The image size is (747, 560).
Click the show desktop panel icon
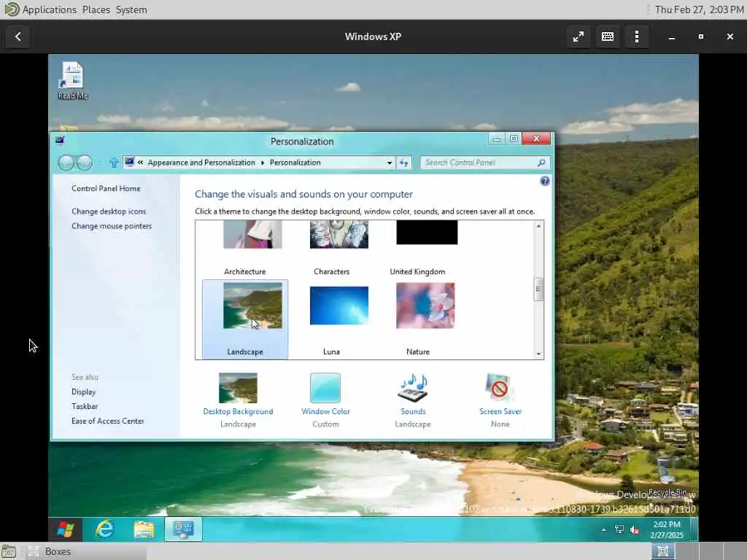point(8,551)
